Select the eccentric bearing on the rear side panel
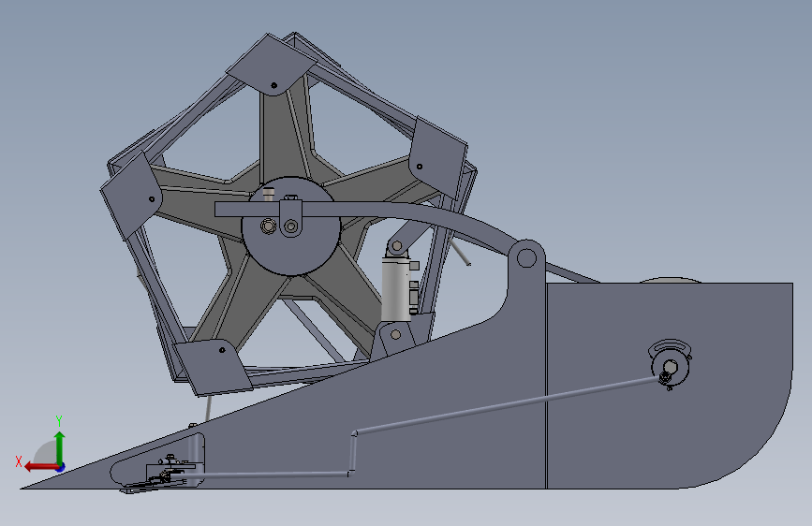The image size is (812, 526). coord(670,365)
